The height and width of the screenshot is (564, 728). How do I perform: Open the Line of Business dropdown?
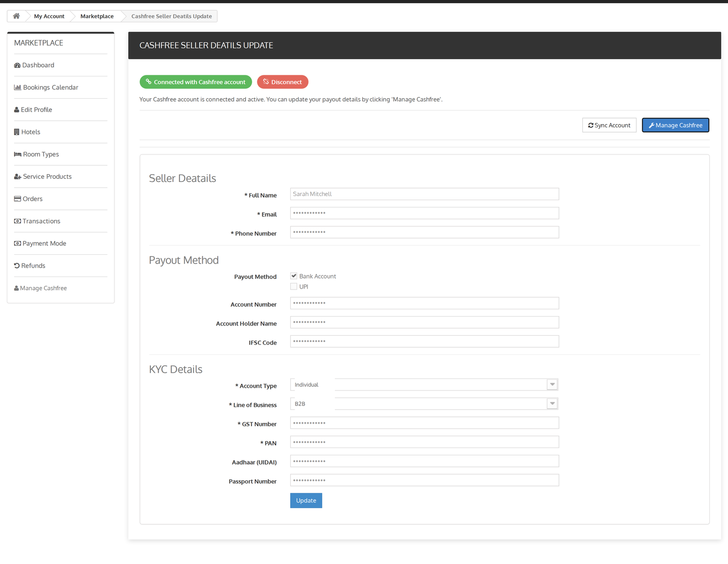[x=424, y=404]
